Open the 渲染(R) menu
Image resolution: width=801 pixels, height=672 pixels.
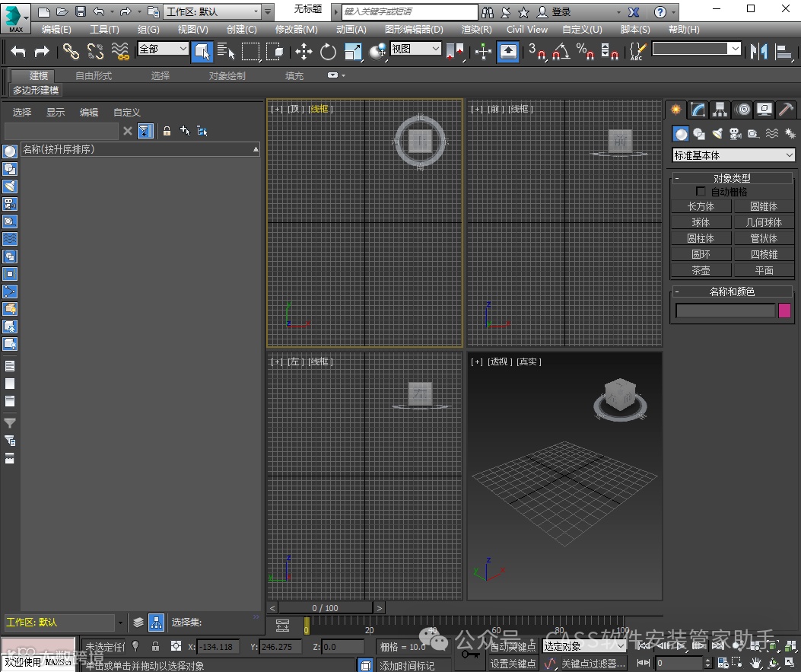pyautogui.click(x=476, y=29)
